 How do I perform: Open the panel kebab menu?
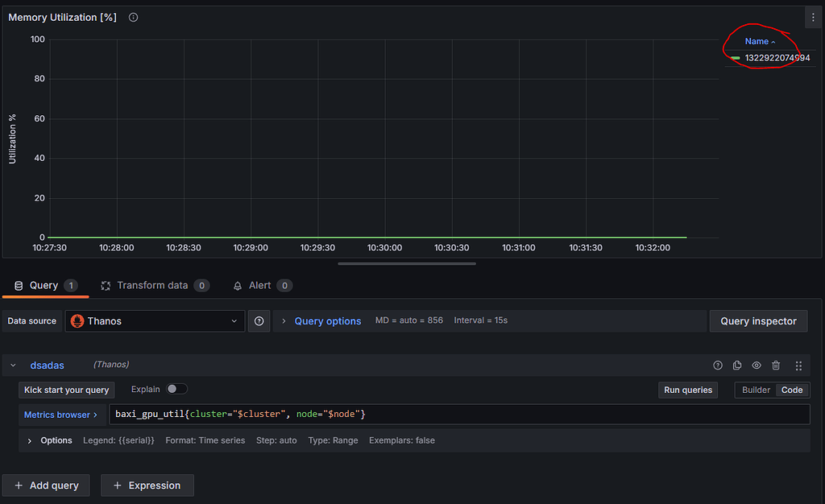(812, 17)
